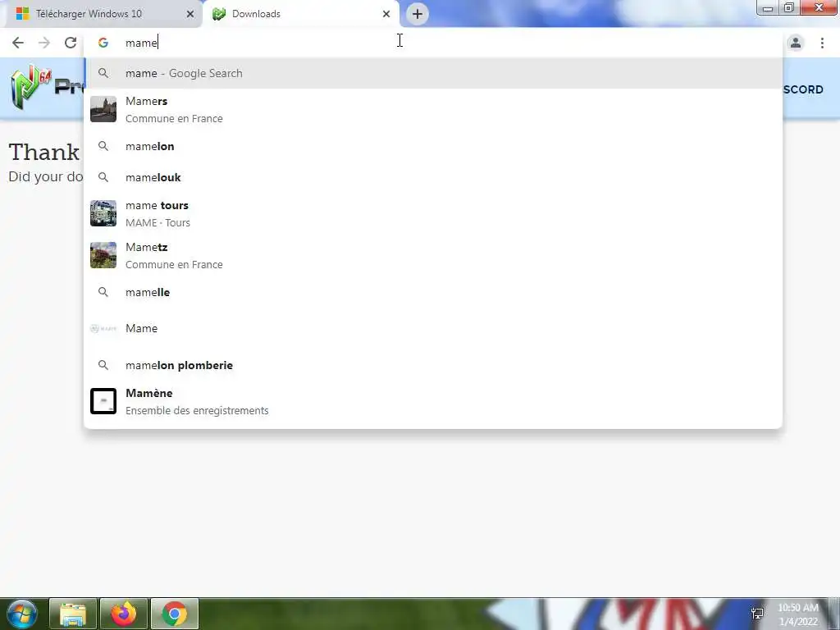
Task: Select the mame tours suggestion
Action: coord(433,214)
